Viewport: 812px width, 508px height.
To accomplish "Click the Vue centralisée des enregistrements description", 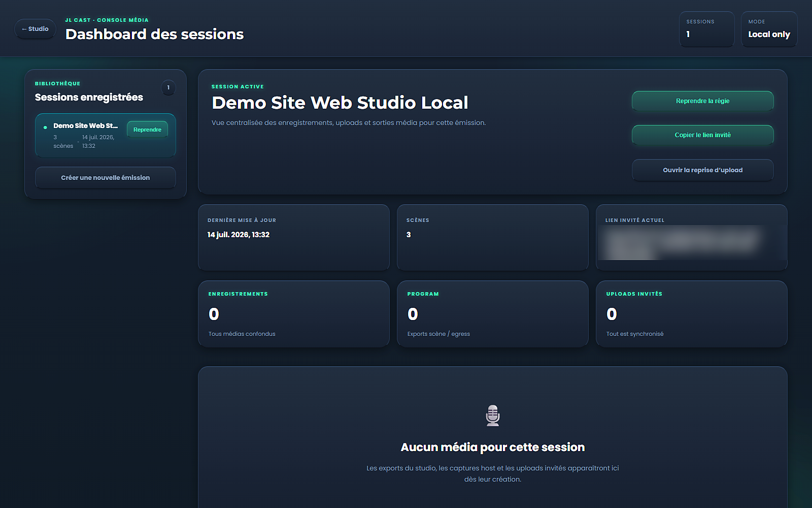I will 349,123.
